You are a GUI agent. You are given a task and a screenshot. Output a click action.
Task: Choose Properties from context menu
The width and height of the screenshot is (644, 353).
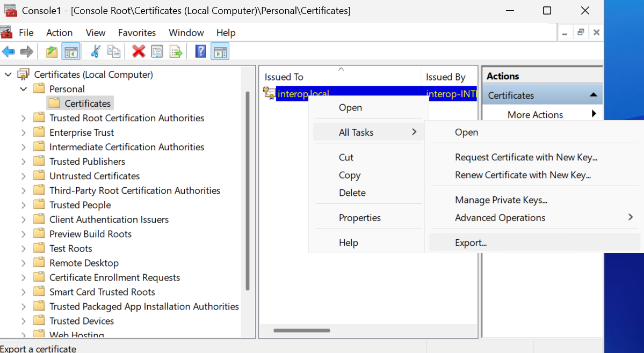pos(368,218)
